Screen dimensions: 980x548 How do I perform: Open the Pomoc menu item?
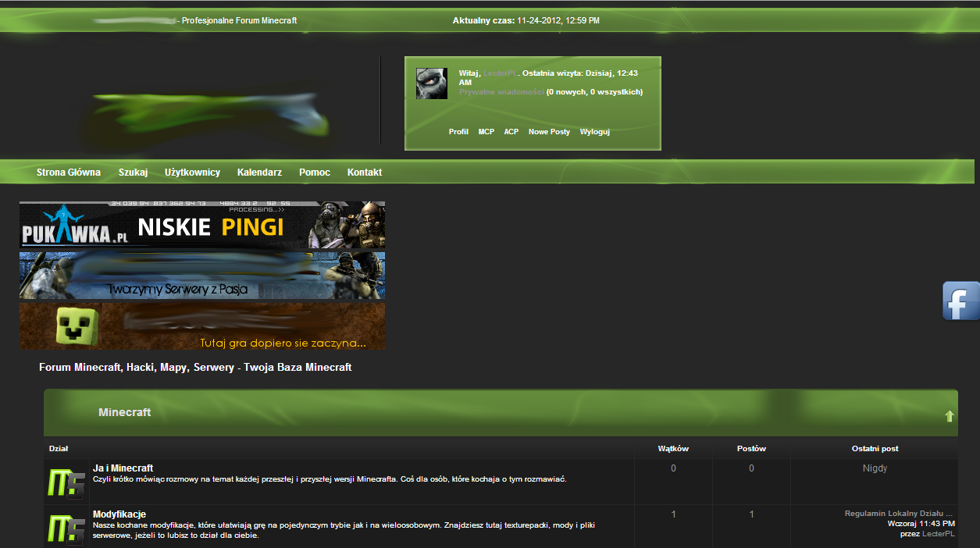315,173
